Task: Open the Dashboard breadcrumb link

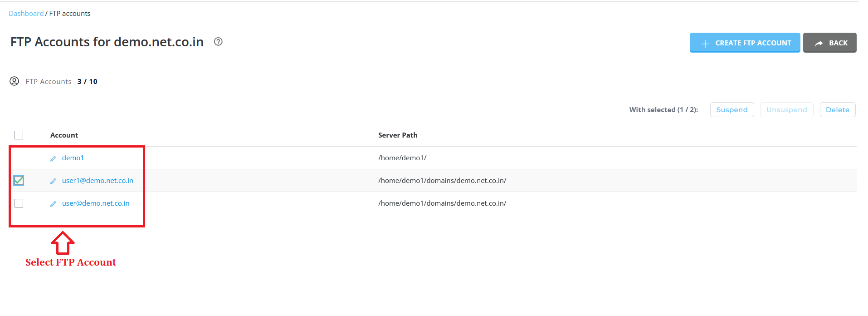Action: click(x=26, y=14)
